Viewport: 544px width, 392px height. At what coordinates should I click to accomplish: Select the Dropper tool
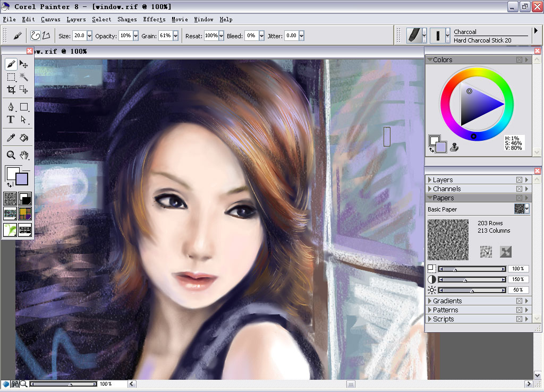(11, 138)
